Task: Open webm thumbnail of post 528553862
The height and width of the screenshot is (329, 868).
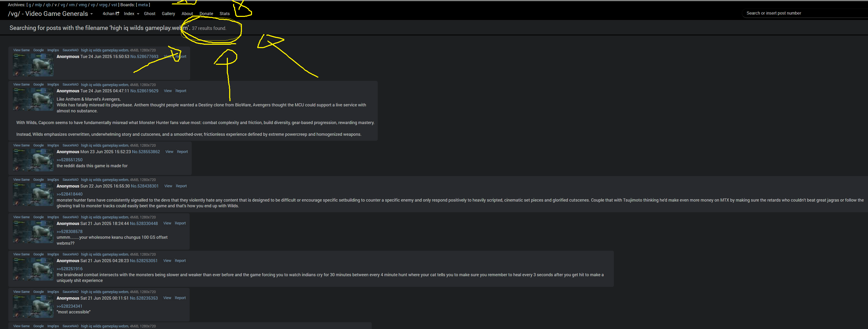Action: pyautogui.click(x=33, y=160)
